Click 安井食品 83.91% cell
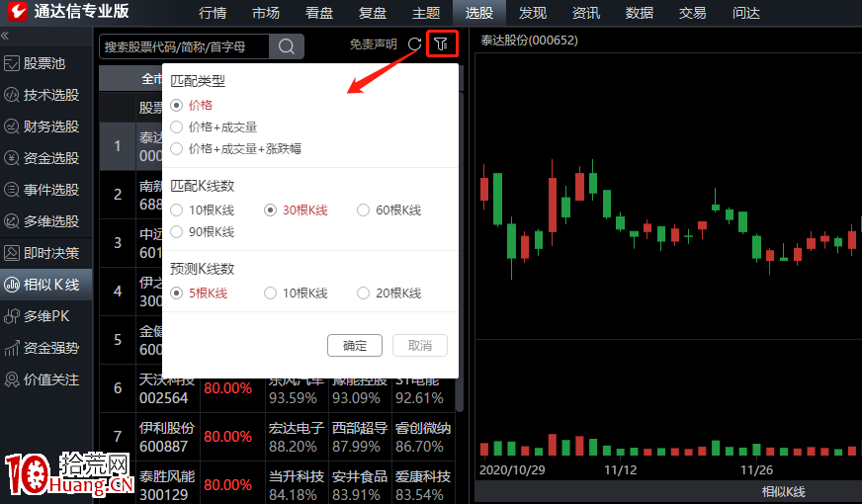This screenshot has height=504, width=862. pos(360,484)
